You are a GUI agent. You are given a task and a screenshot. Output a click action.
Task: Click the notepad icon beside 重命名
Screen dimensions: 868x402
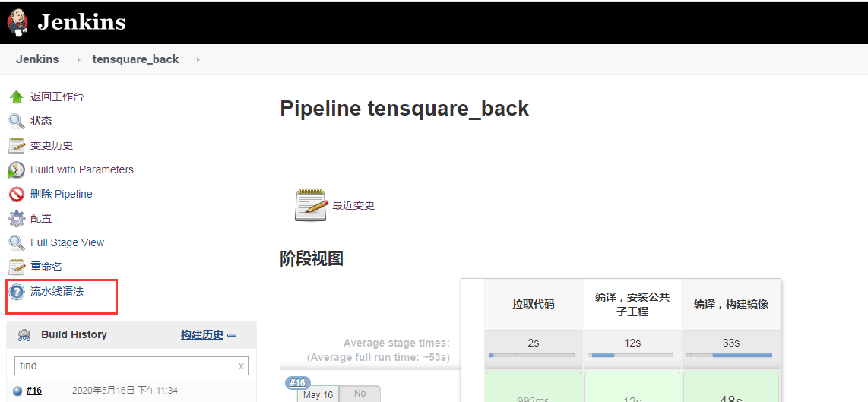coord(17,267)
